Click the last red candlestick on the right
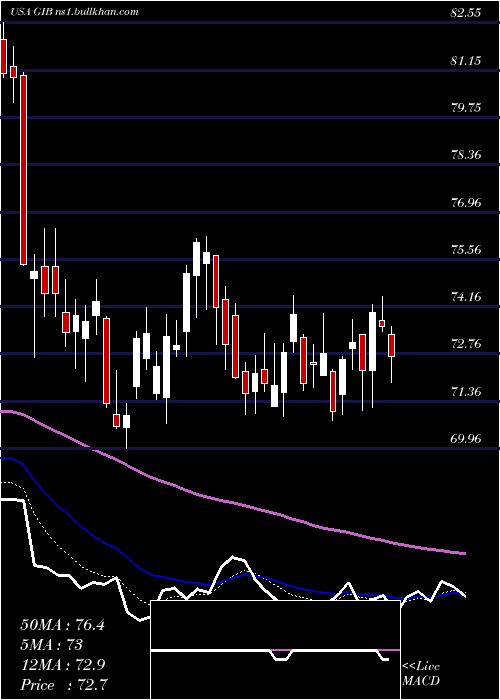Viewport: 500px width, 700px height. (x=392, y=345)
